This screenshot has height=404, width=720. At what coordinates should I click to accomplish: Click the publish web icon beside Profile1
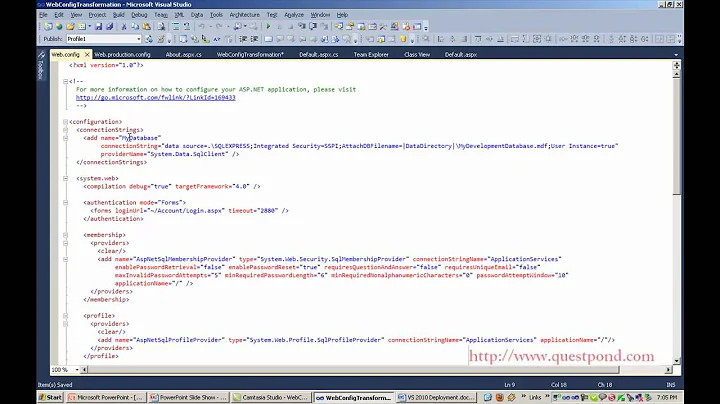[148, 39]
